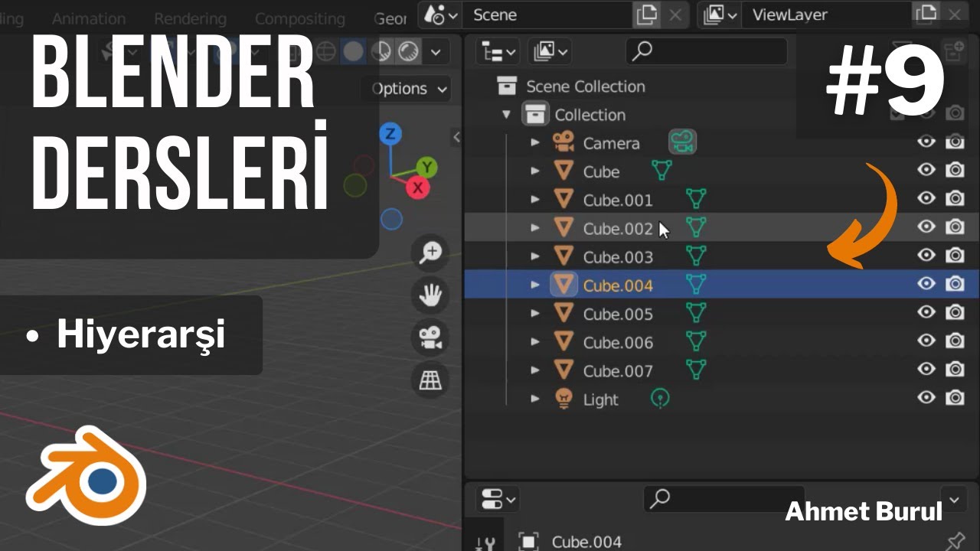Image resolution: width=980 pixels, height=551 pixels.
Task: Click the Scene name field
Action: tap(548, 15)
